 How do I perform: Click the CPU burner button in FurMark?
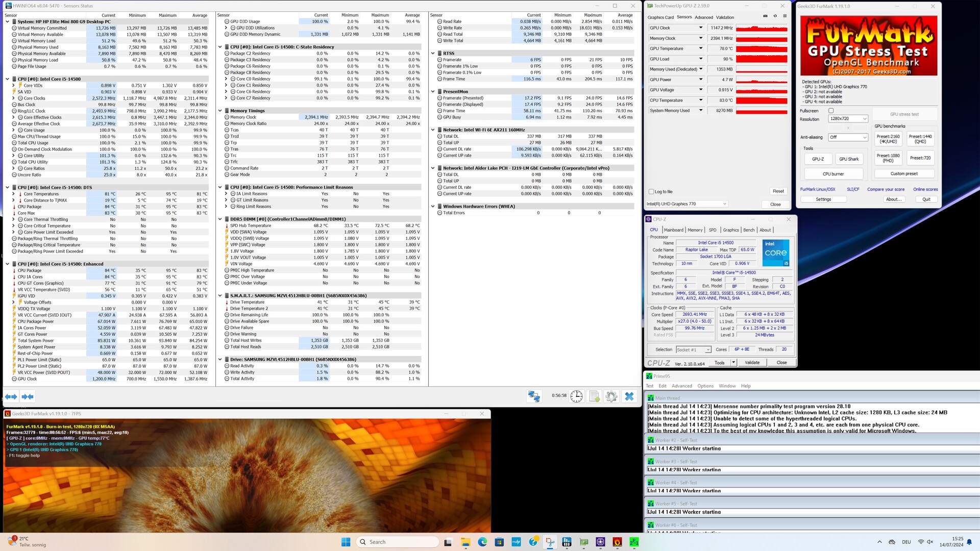833,174
